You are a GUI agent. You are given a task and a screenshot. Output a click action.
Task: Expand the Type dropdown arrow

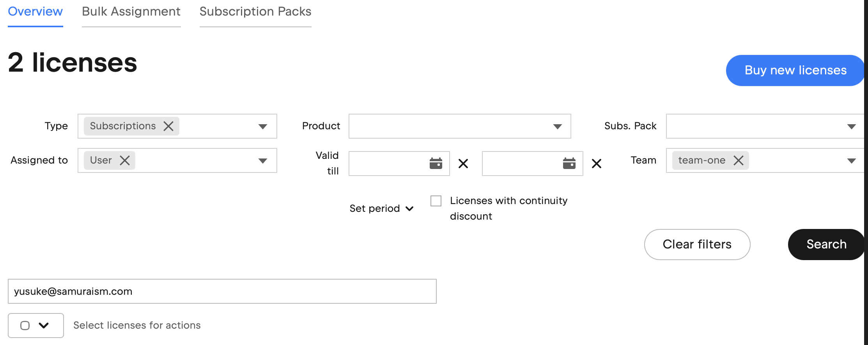click(263, 127)
